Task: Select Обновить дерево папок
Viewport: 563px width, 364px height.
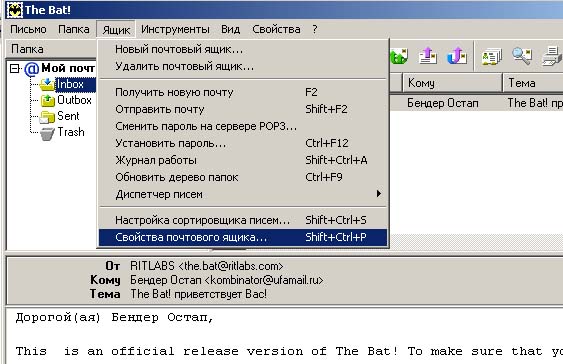Action: [x=243, y=177]
